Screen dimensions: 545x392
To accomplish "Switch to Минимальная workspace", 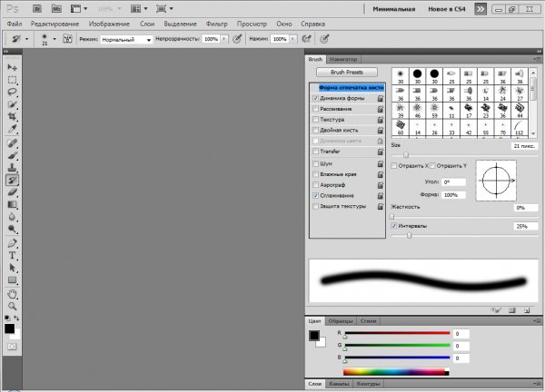I will tap(394, 9).
